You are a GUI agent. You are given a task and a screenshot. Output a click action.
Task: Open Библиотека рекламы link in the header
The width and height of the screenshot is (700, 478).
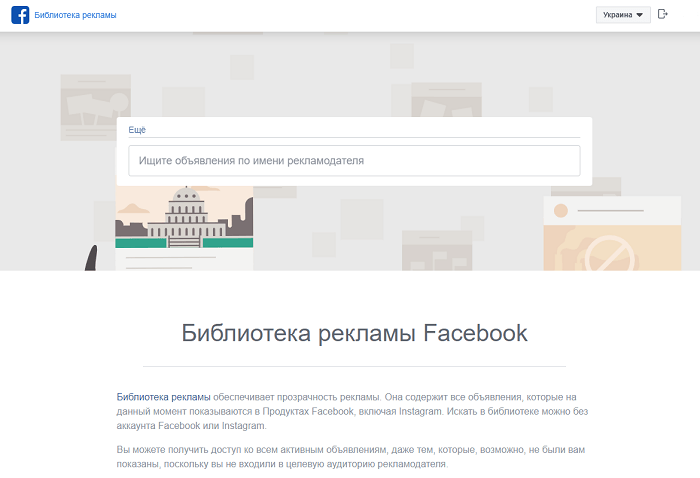click(75, 15)
